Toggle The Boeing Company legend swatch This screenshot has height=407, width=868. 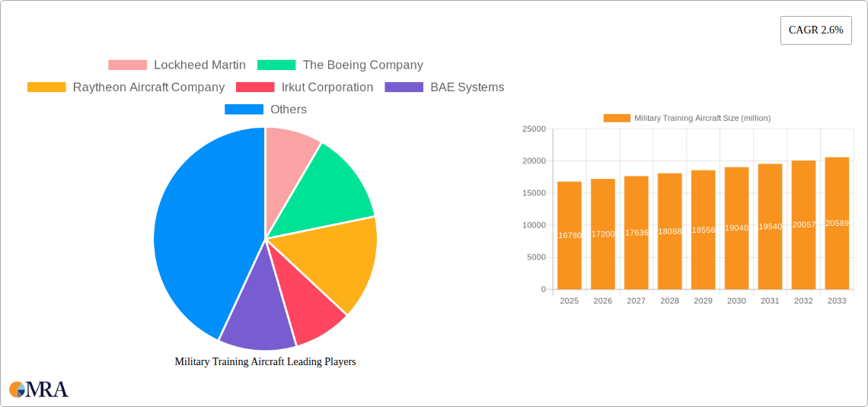[x=276, y=65]
